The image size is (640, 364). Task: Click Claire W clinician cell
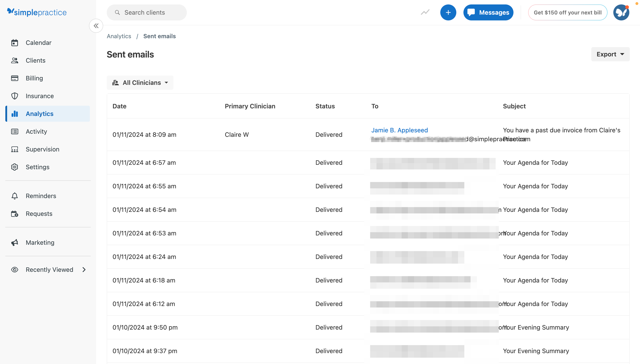click(237, 135)
